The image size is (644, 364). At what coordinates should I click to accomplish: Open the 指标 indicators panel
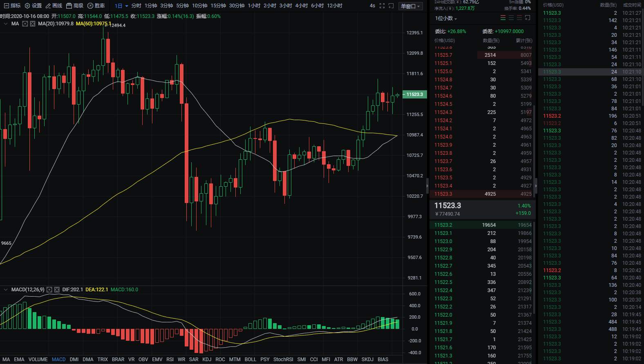pos(12,6)
